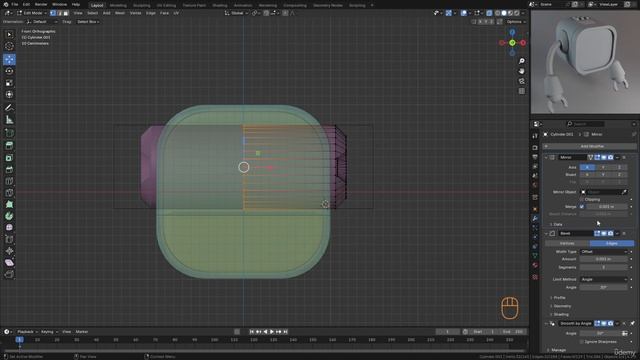640x360 pixels.
Task: Select the Annotate tool in toolbar
Action: 9,107
